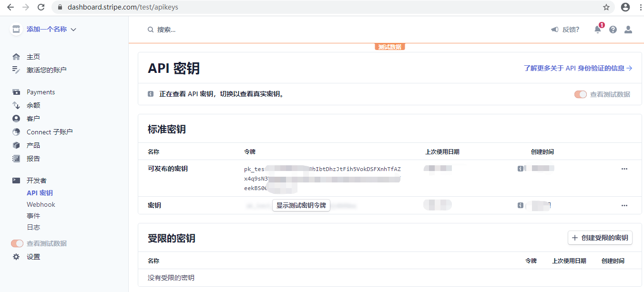The height and width of the screenshot is (292, 644).
Task: Click 创建时间 header in 受限的密钥 table
Action: click(x=613, y=261)
